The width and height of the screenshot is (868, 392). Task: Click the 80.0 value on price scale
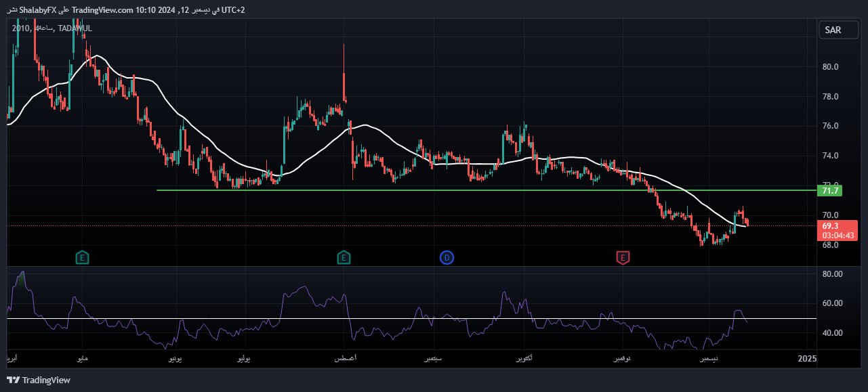tap(830, 67)
